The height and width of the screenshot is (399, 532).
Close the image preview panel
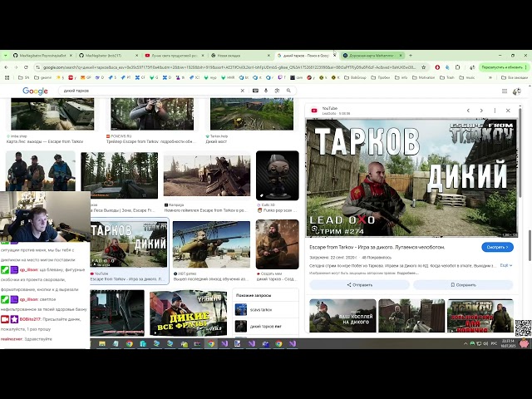point(508,111)
